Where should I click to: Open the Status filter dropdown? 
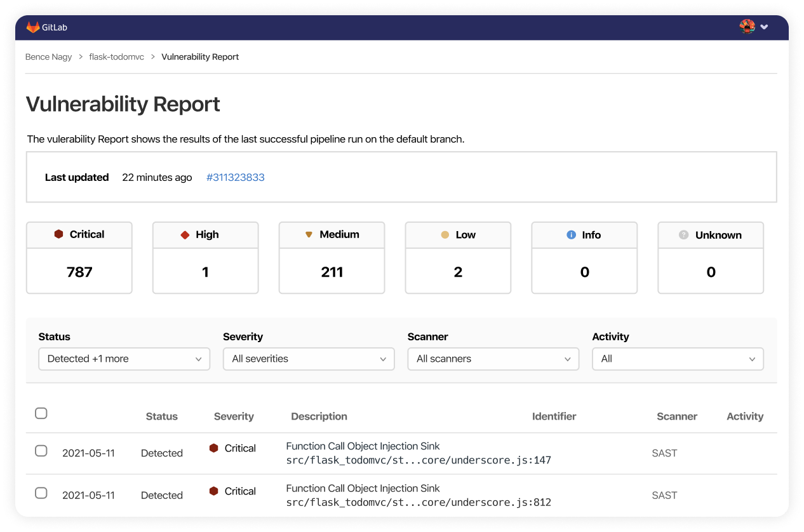tap(124, 359)
